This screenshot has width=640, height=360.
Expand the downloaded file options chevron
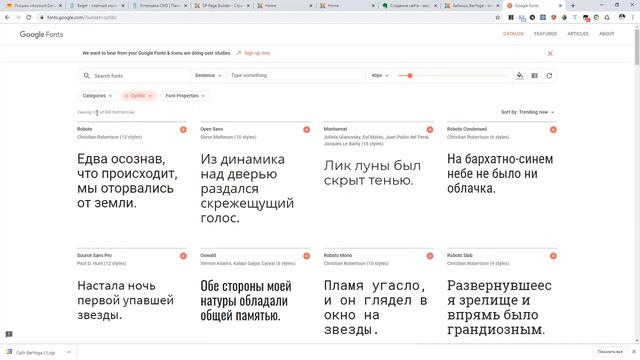pos(69,352)
